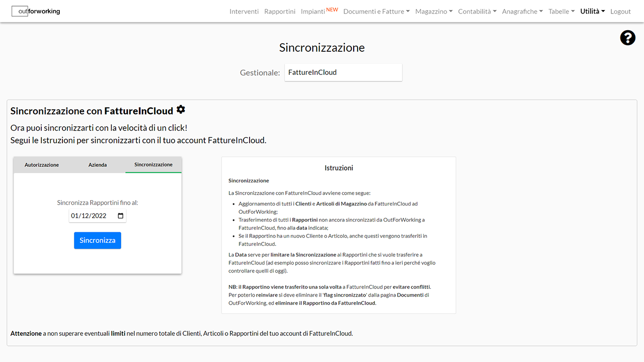Click the 'Attenzione' warning note

coord(182,333)
